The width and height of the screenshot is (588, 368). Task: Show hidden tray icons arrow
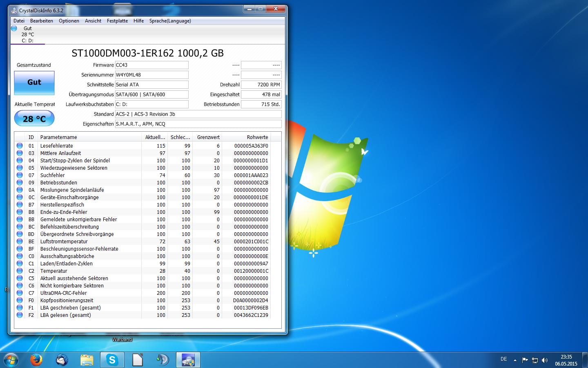(515, 360)
